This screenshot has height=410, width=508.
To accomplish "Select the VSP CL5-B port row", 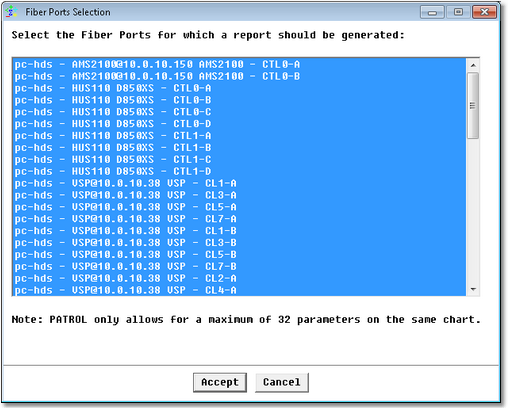I will [239, 255].
